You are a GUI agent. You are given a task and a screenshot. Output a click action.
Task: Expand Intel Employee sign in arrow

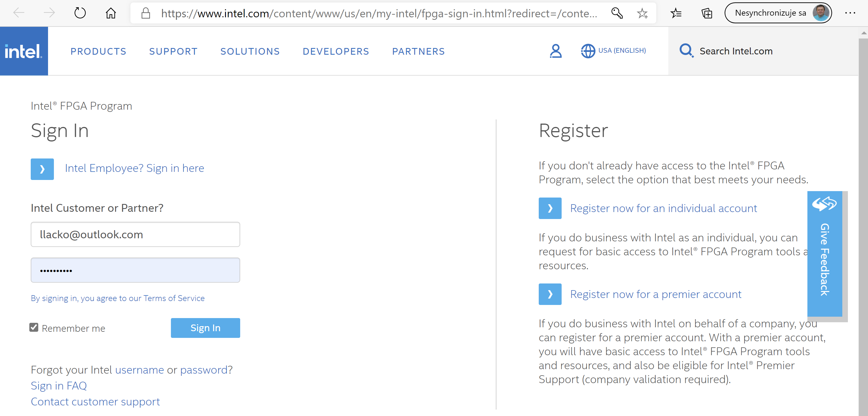[x=42, y=169]
